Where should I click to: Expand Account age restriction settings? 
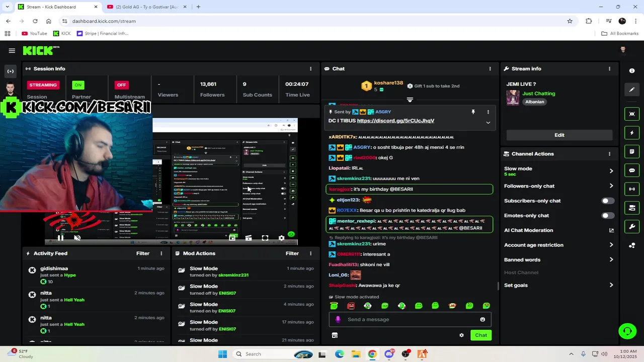click(611, 245)
